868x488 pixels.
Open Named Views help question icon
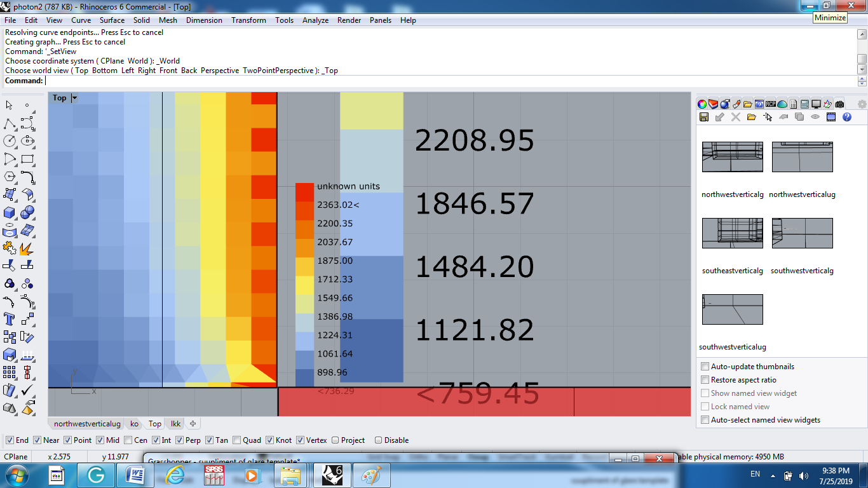tap(846, 117)
